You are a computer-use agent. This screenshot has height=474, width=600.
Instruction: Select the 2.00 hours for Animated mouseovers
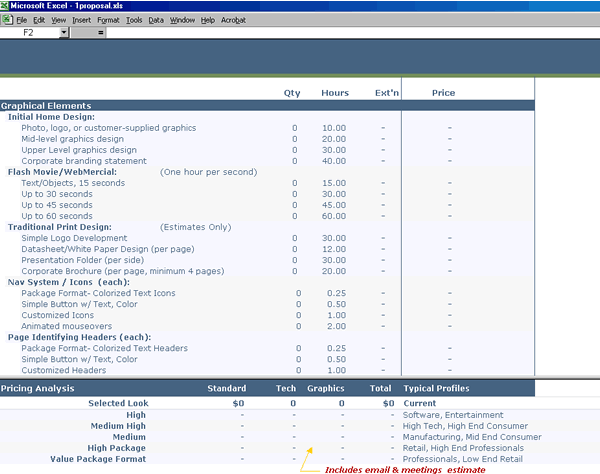coord(336,326)
